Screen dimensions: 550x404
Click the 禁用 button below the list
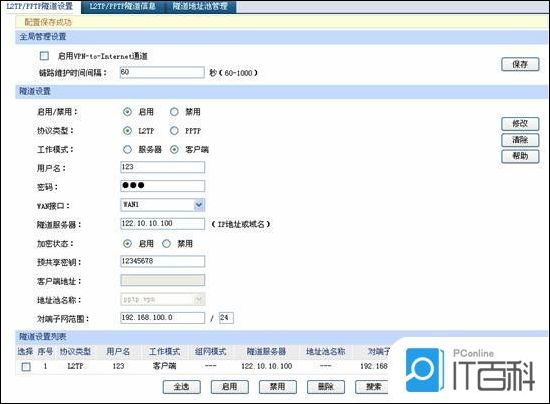click(x=278, y=387)
